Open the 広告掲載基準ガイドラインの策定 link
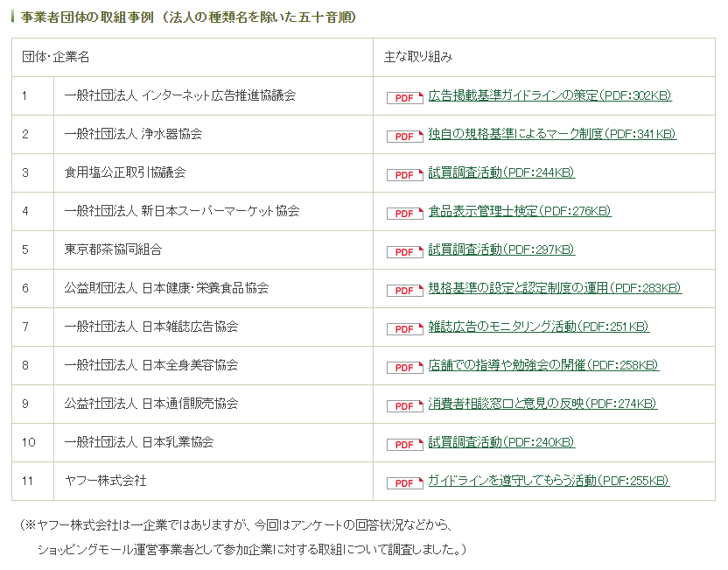728x570 pixels. 549,95
